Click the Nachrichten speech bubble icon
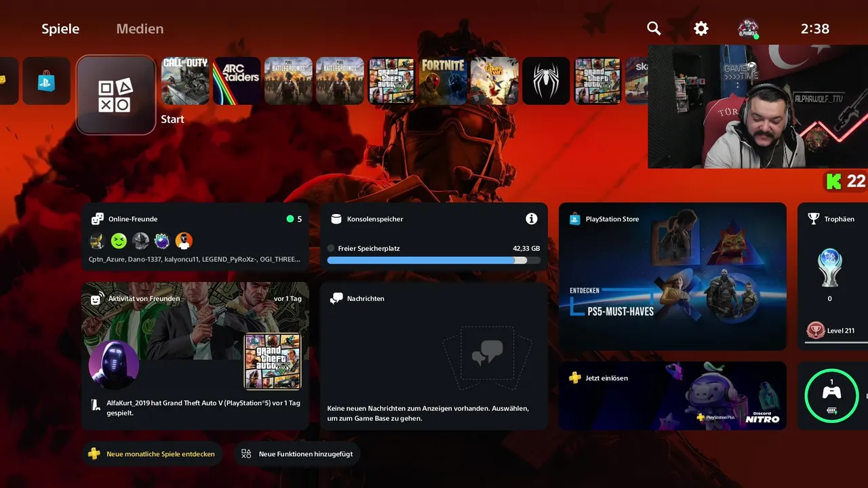The height and width of the screenshot is (488, 868). point(336,298)
